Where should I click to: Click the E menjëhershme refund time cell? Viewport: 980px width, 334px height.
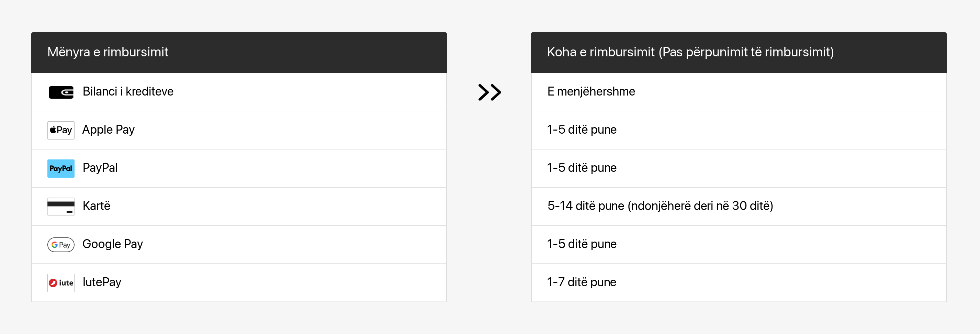pyautogui.click(x=591, y=92)
